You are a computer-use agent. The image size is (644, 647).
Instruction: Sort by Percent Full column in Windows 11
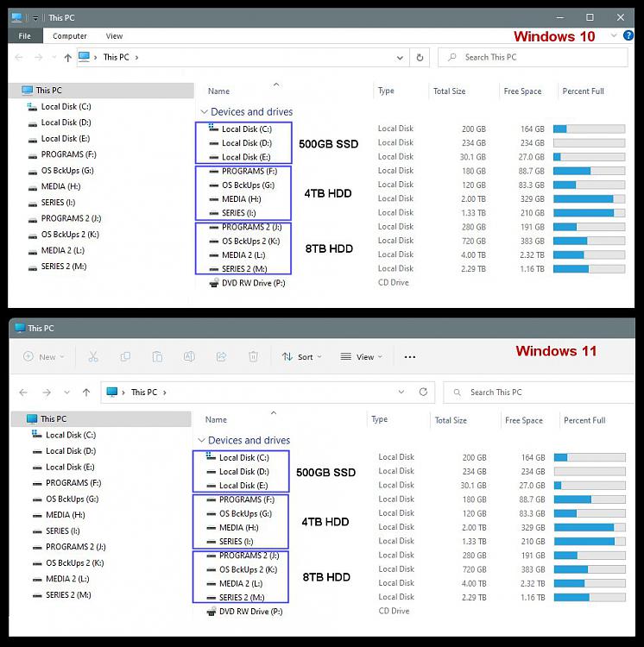pos(584,420)
